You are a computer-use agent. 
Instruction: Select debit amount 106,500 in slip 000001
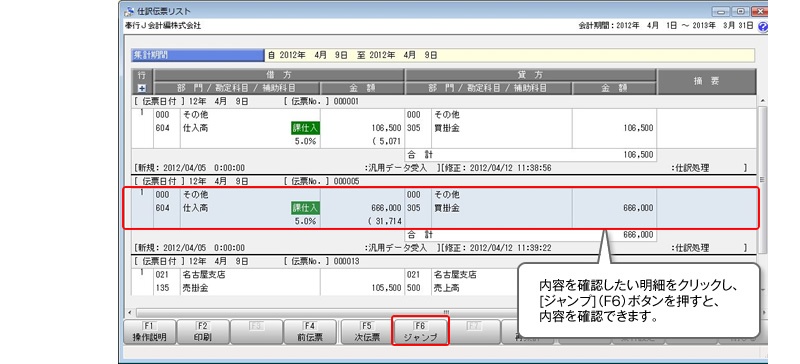[387, 128]
